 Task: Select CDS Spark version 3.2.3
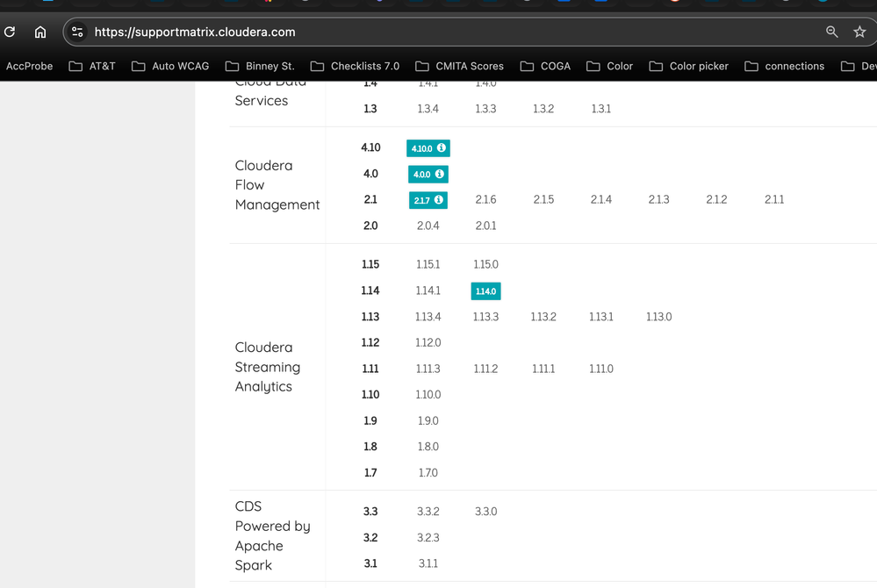coord(428,538)
